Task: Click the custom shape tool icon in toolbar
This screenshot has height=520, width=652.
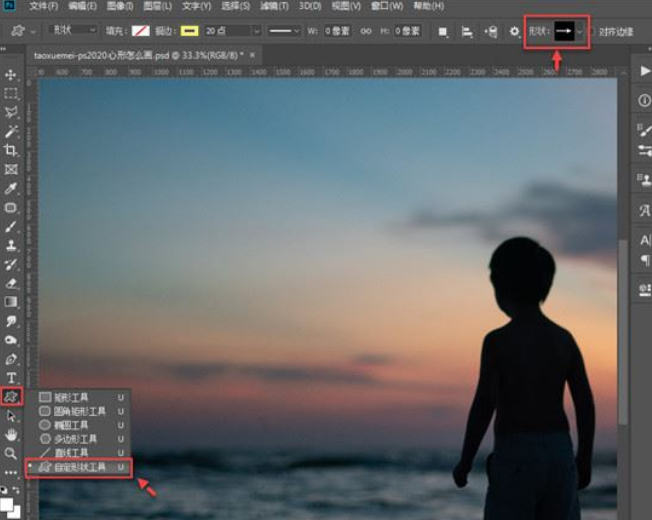Action: point(11,396)
